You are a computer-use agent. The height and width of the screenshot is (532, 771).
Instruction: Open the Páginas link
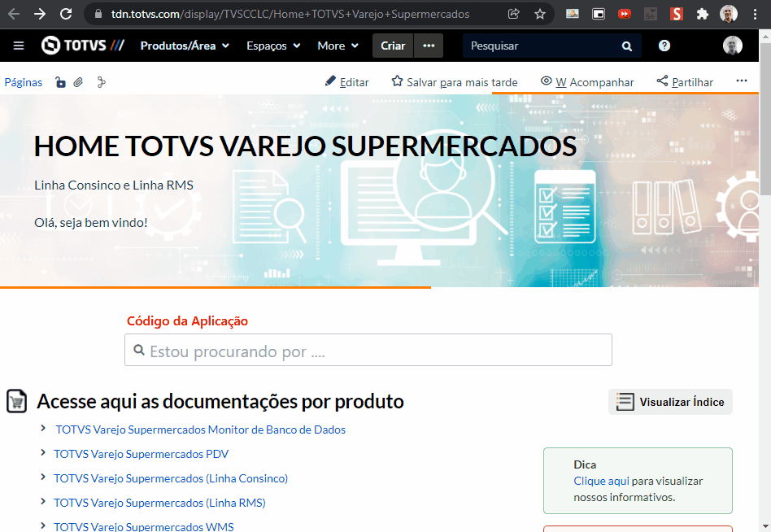pos(23,82)
